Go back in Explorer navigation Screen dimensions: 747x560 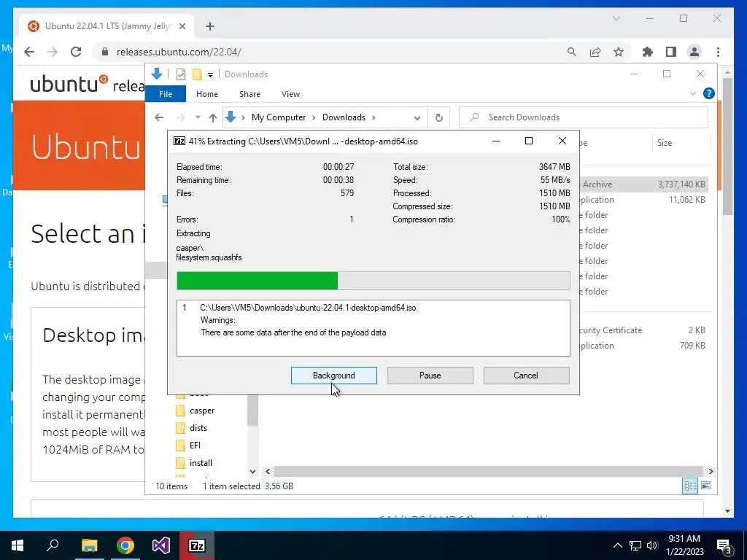(159, 117)
